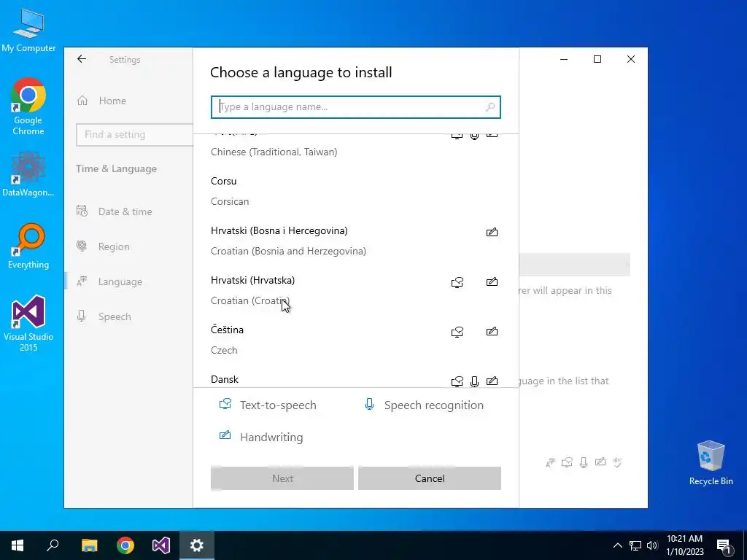Click the Date & time calendar icon
Image resolution: width=747 pixels, height=560 pixels.
tap(82, 211)
